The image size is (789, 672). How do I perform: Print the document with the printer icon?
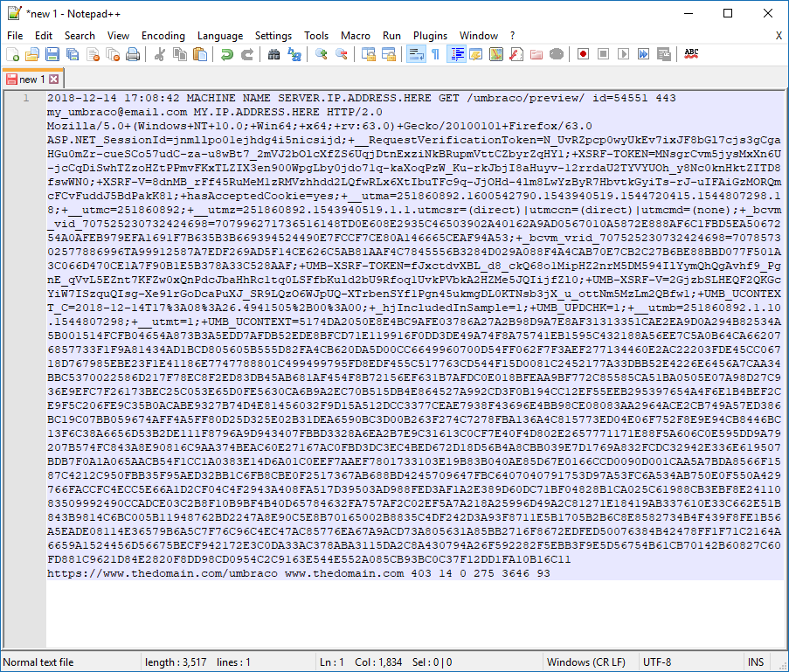[x=133, y=54]
